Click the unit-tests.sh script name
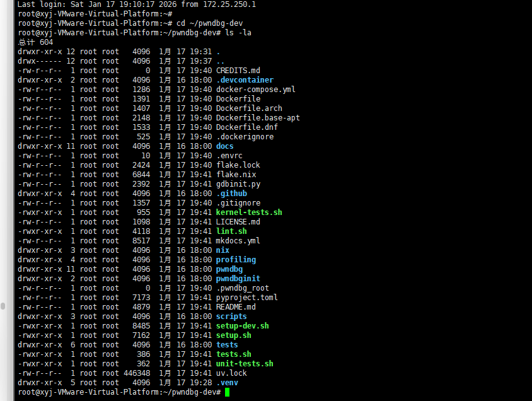Screen dimensions: 532x401 point(245,364)
